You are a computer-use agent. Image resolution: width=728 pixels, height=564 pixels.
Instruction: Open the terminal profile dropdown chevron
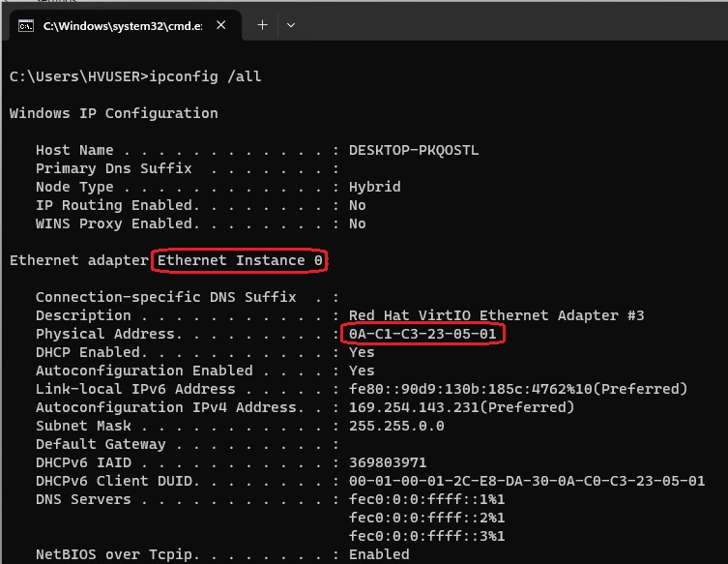(x=291, y=25)
